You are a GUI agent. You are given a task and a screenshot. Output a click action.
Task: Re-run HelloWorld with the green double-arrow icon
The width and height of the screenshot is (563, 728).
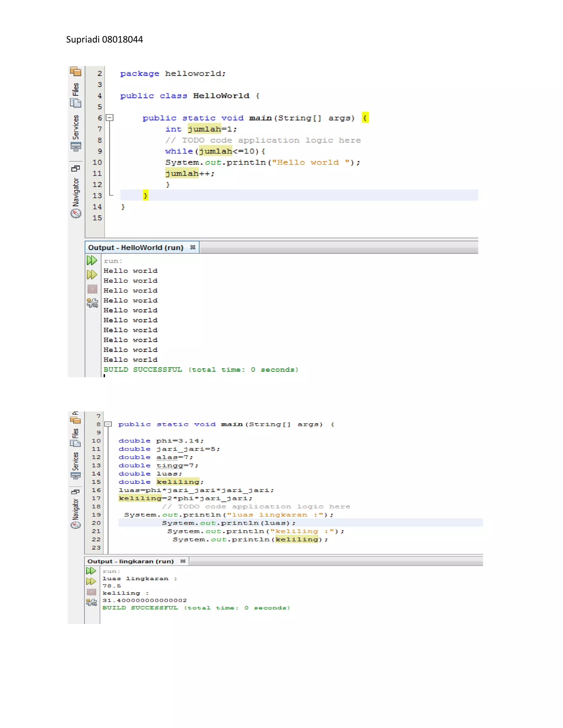coord(92,260)
